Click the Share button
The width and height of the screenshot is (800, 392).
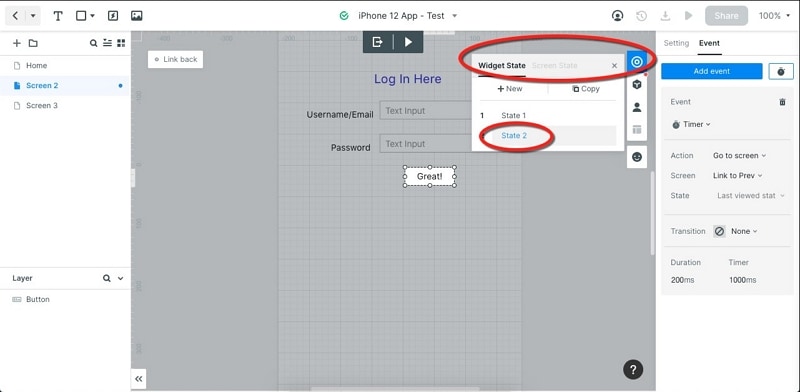point(727,16)
